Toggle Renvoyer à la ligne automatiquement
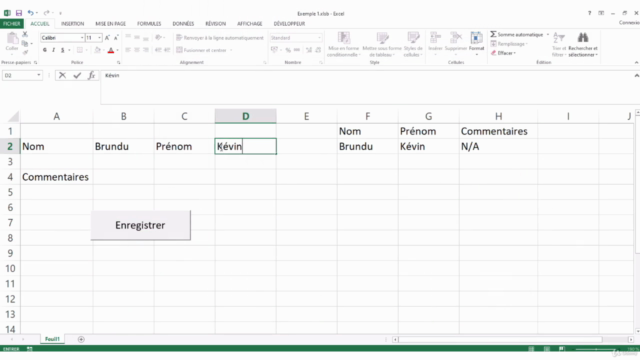The width and height of the screenshot is (640, 360). (220, 38)
